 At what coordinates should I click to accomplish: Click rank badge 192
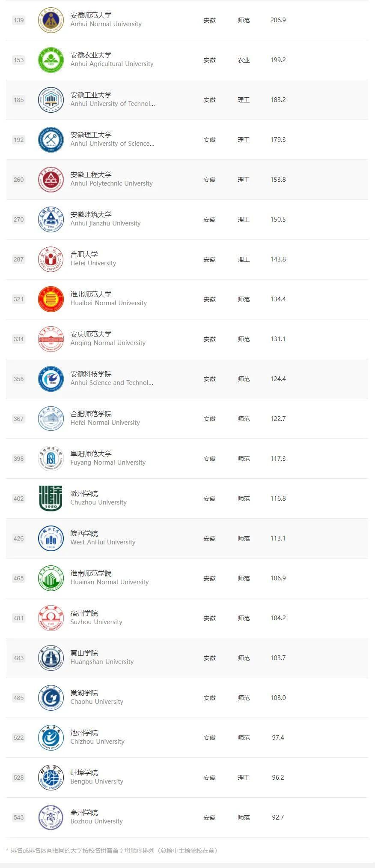point(19,140)
